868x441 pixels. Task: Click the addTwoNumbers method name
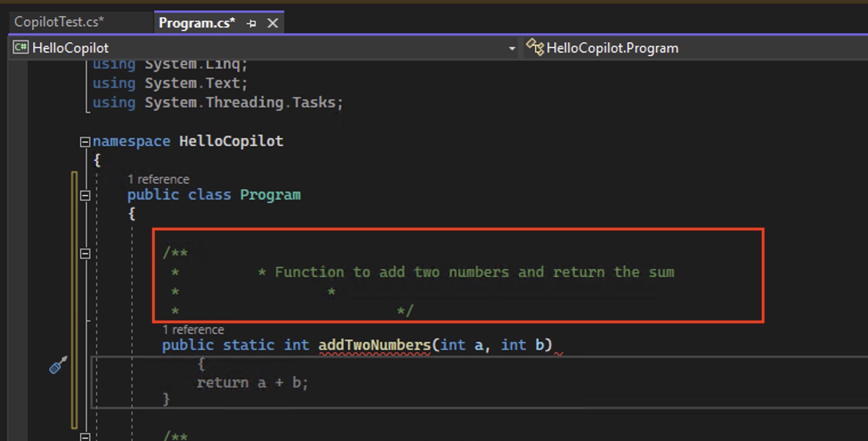pyautogui.click(x=374, y=345)
